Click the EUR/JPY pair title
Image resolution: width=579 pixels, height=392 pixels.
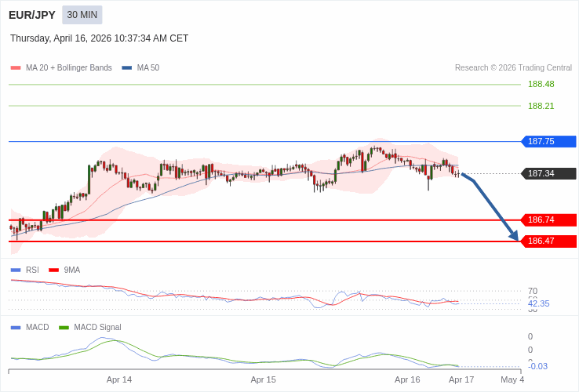point(32,15)
